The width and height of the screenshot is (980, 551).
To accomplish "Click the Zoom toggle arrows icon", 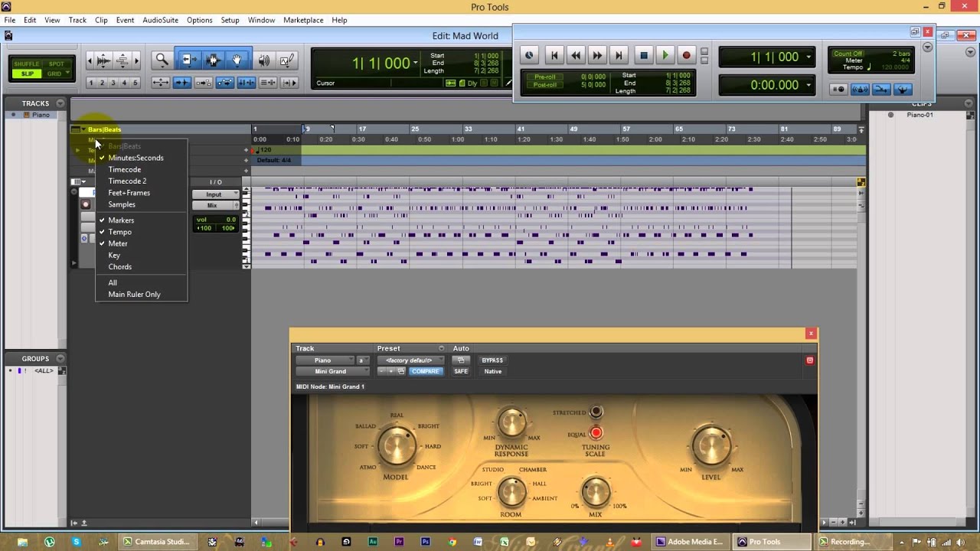I will pos(161,83).
